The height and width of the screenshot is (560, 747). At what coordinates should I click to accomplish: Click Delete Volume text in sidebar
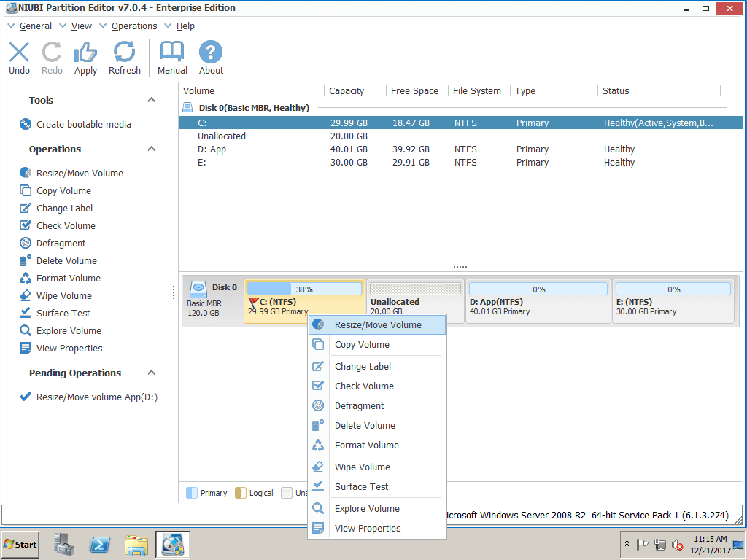(66, 260)
